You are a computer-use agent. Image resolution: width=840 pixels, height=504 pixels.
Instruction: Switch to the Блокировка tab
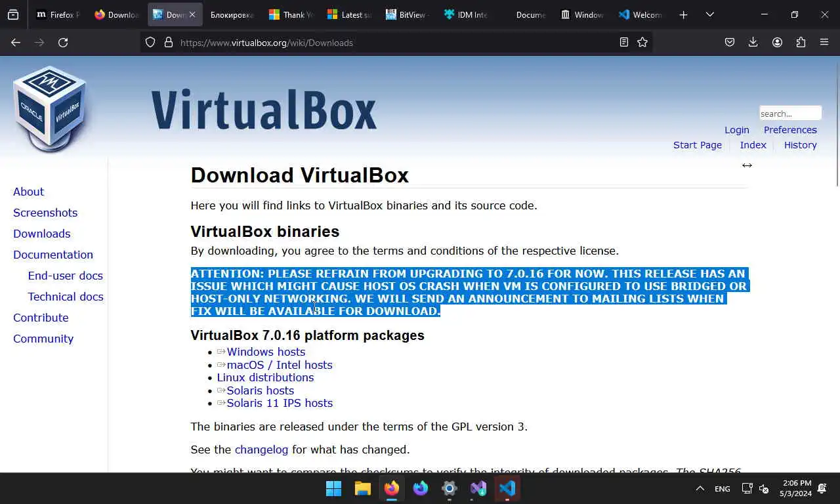tap(232, 14)
